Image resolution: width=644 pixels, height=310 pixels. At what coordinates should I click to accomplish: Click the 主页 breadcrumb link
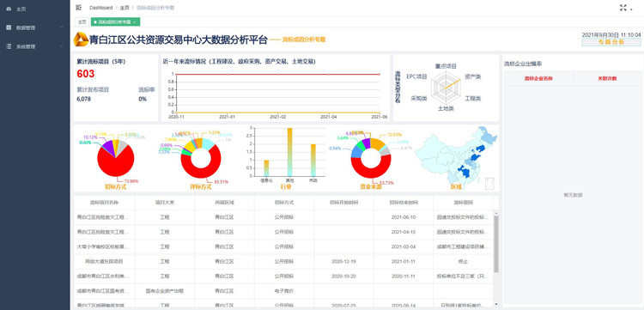[x=125, y=8]
